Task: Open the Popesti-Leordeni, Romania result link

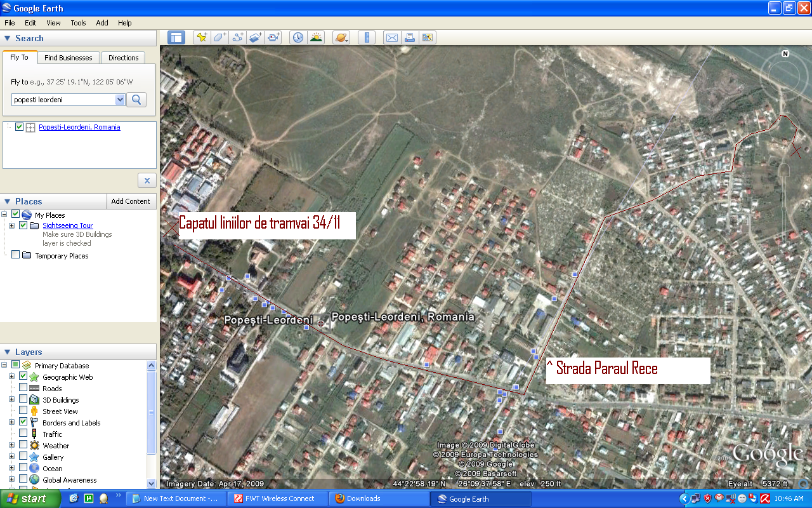Action: tap(79, 127)
